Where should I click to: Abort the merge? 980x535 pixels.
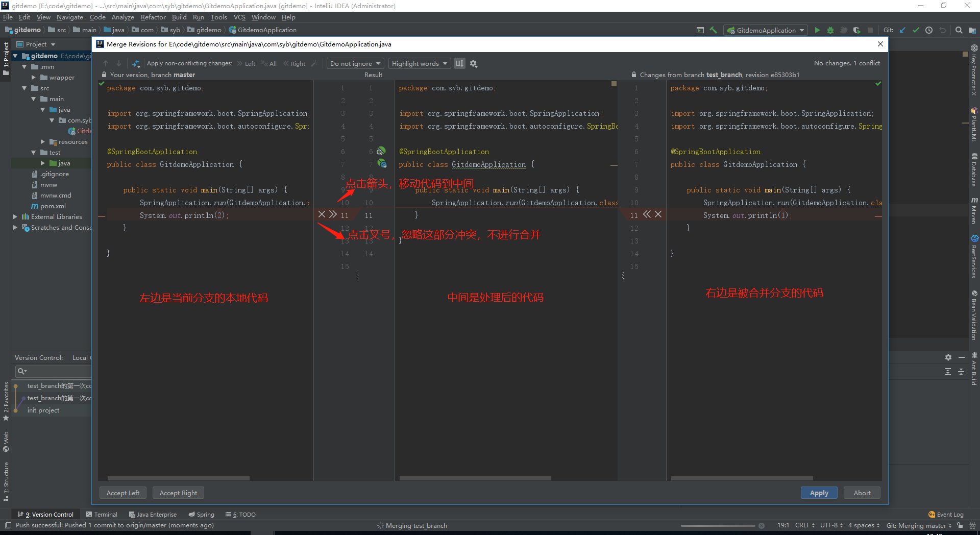pos(862,493)
